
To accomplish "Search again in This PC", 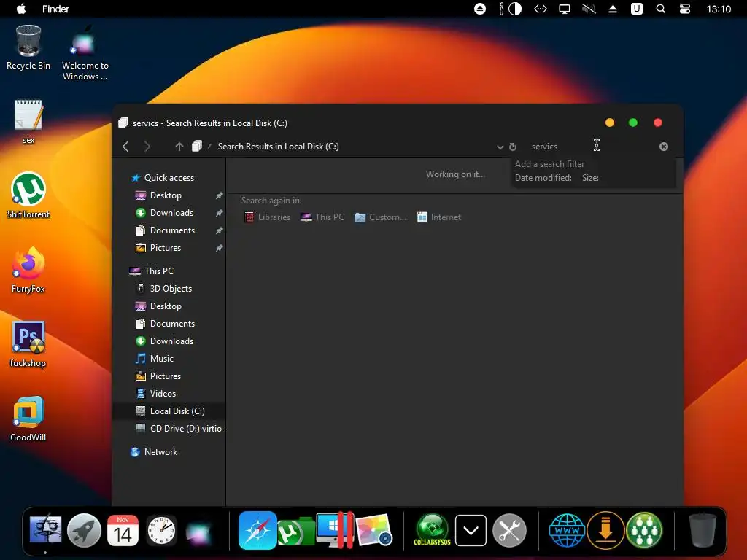I will pyautogui.click(x=322, y=217).
